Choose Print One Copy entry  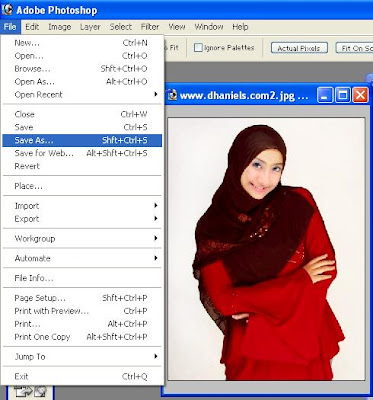pyautogui.click(x=82, y=337)
